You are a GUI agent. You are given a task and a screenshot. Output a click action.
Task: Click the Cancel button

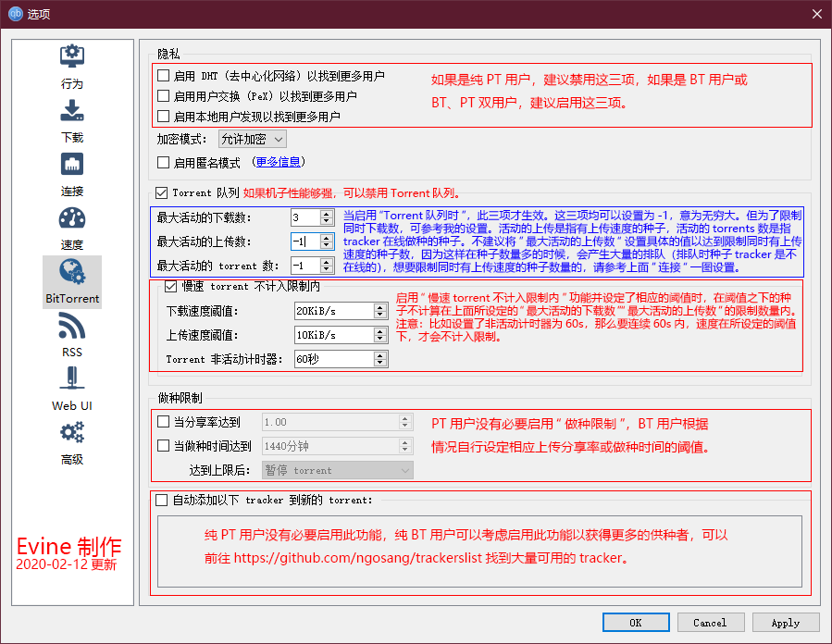click(x=710, y=623)
